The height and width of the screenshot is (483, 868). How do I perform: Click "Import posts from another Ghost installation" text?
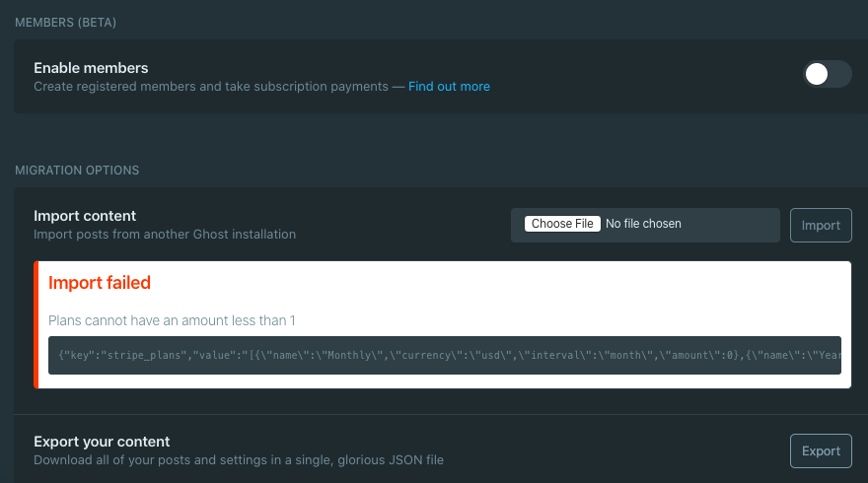(165, 235)
